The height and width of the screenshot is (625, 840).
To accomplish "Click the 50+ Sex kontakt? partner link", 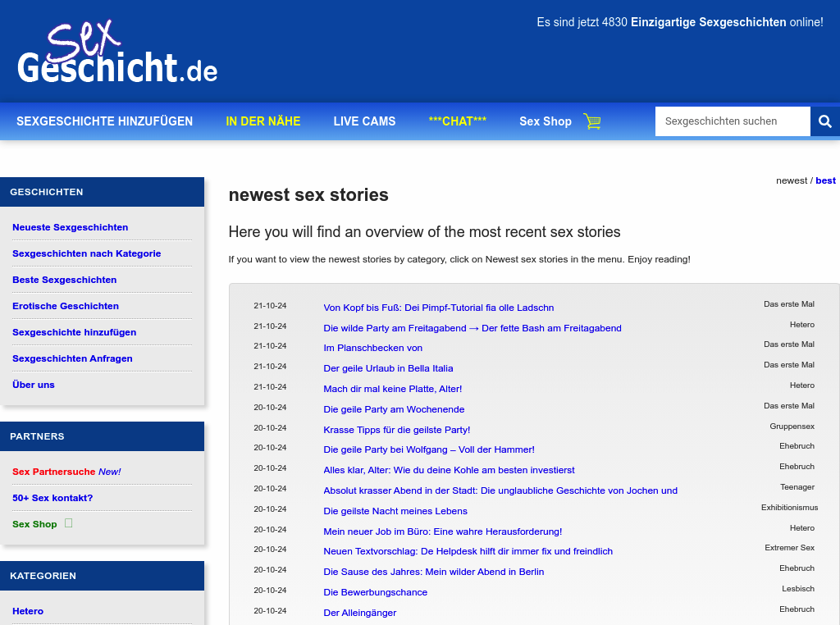I will (52, 498).
